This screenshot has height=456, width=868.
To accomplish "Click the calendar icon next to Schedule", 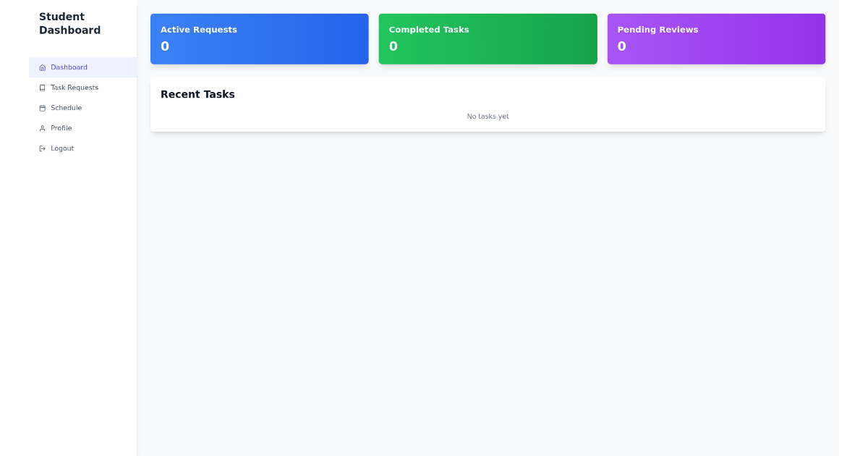I will (x=42, y=107).
